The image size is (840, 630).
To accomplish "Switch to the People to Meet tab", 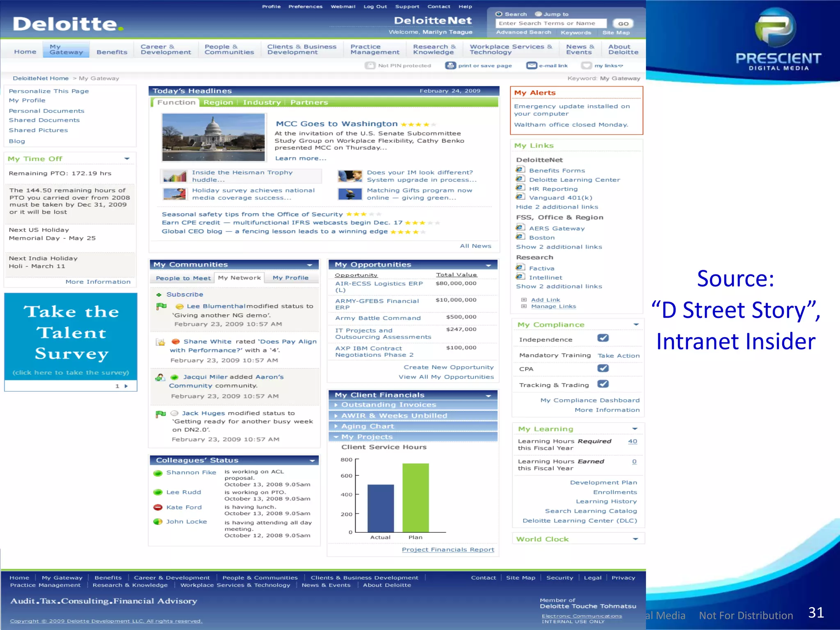I will (183, 278).
